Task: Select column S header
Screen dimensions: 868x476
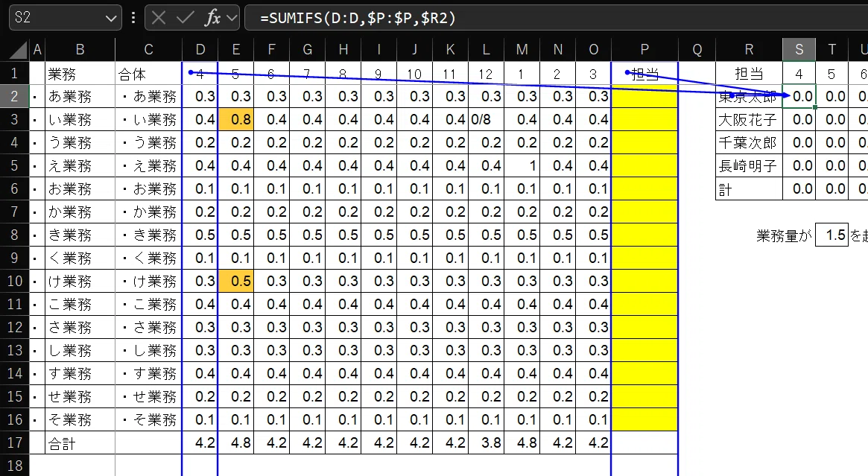Action: 799,50
